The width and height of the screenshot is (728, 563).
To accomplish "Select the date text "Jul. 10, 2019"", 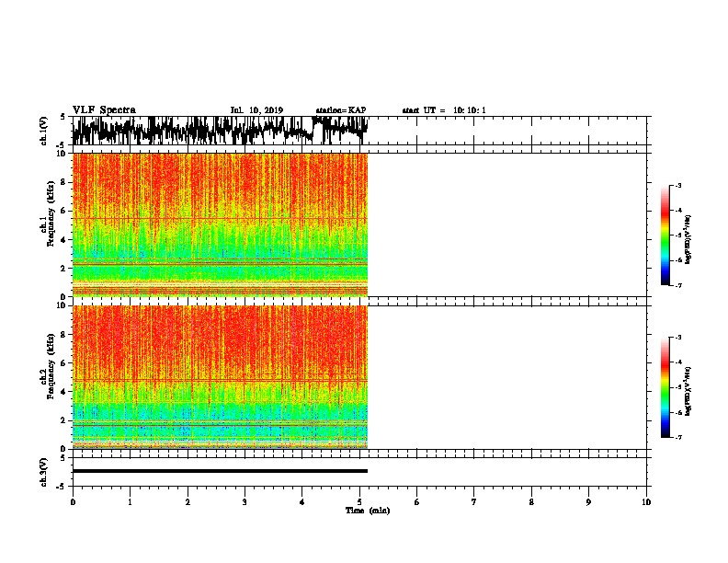I will point(256,110).
